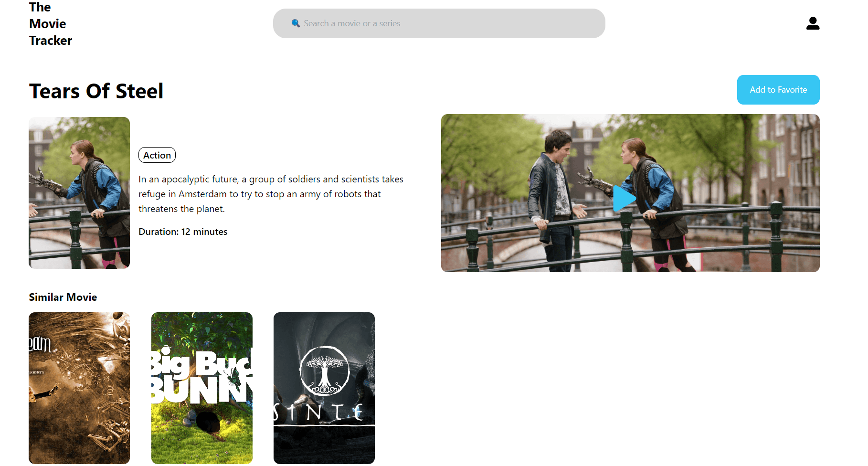Open the Sintel similar movie poster
This screenshot has width=868, height=466.
click(324, 388)
